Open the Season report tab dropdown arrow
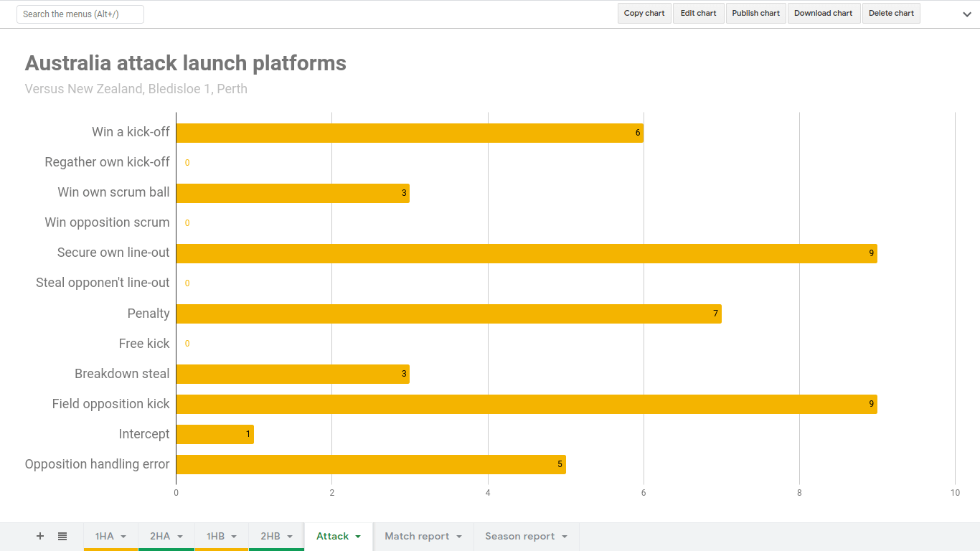This screenshot has height=551, width=980. 565,537
